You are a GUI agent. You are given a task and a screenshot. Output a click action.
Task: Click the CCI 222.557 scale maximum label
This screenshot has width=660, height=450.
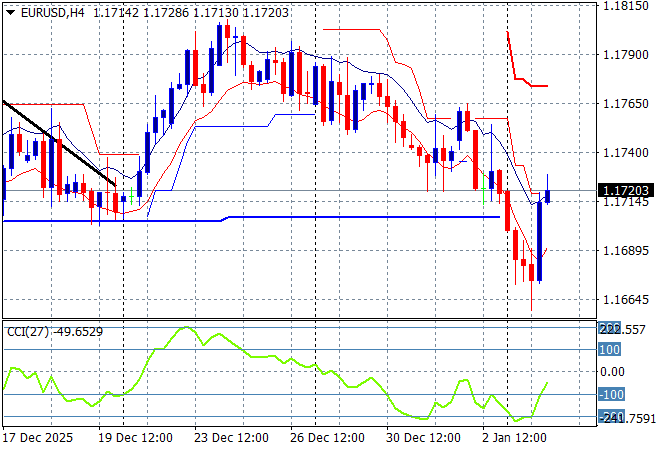622,329
